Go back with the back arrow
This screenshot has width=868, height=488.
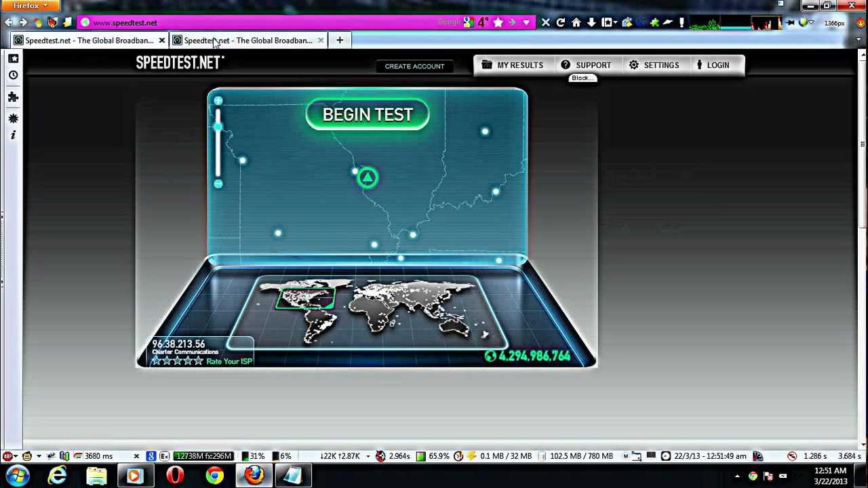(8, 22)
